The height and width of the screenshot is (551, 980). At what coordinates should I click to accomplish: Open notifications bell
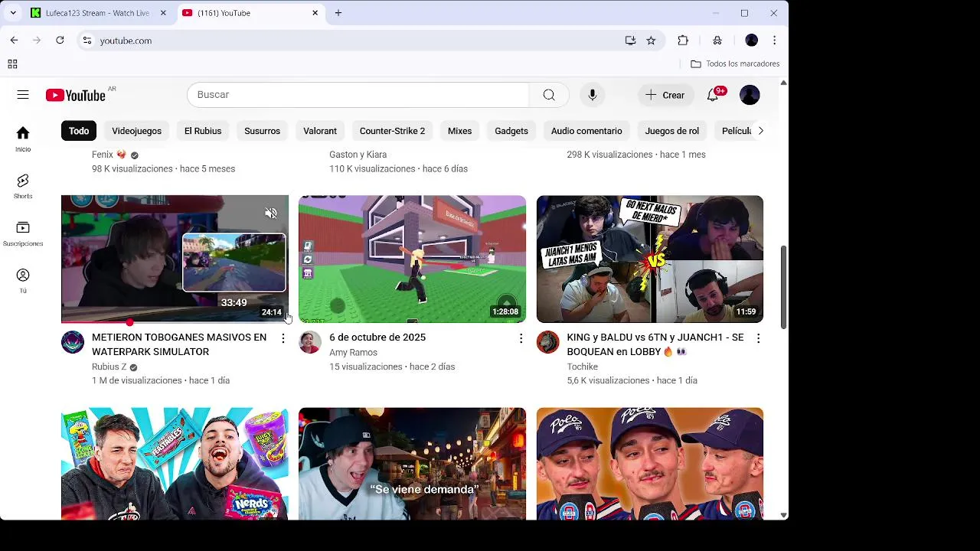pos(713,95)
